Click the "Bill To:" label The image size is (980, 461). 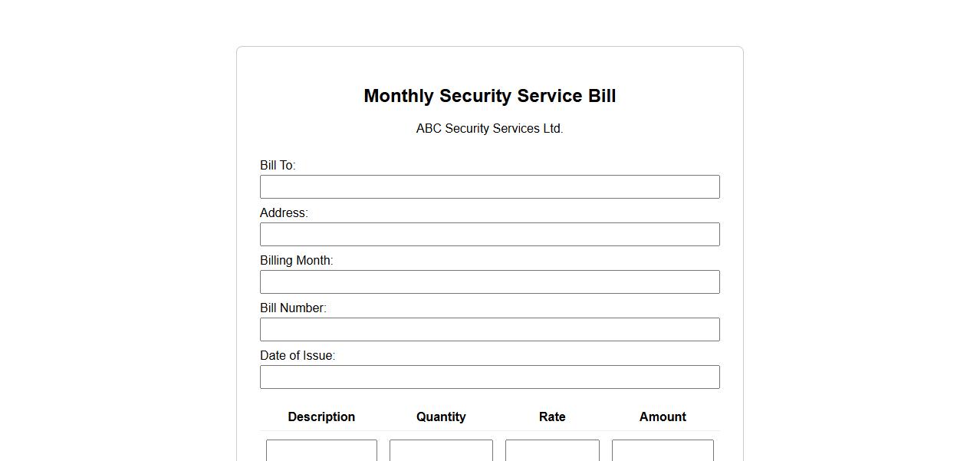(x=278, y=165)
